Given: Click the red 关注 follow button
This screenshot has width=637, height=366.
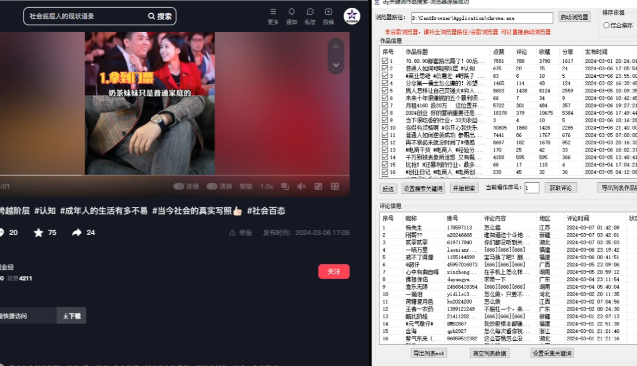Looking at the screenshot, I should (x=334, y=271).
